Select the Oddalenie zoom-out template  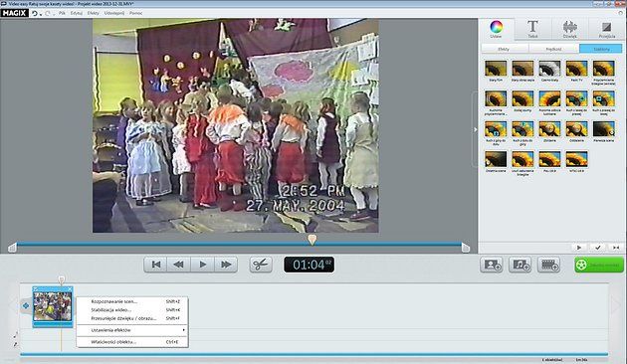tap(576, 129)
